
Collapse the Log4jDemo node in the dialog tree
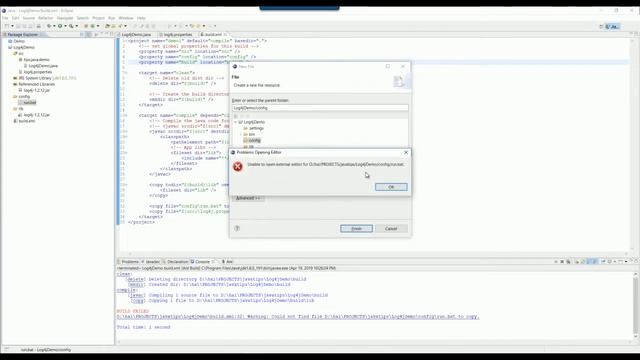[x=236, y=122]
